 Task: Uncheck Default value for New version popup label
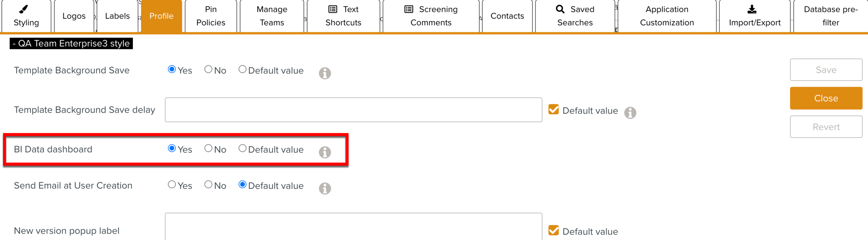tap(553, 230)
